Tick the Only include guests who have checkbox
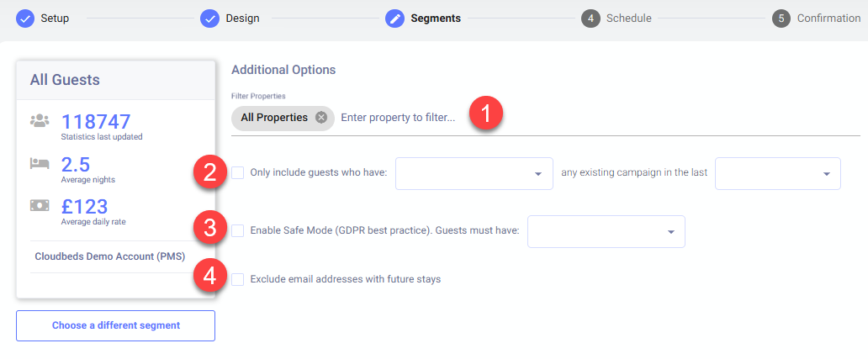 pos(237,172)
